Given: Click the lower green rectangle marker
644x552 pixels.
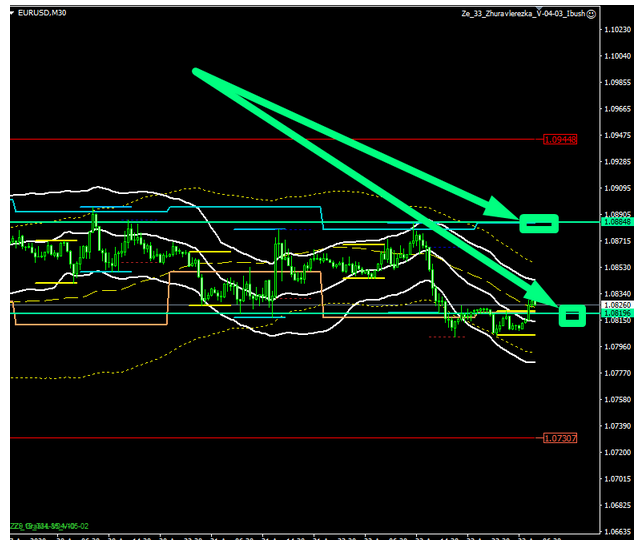Looking at the screenshot, I should (572, 316).
